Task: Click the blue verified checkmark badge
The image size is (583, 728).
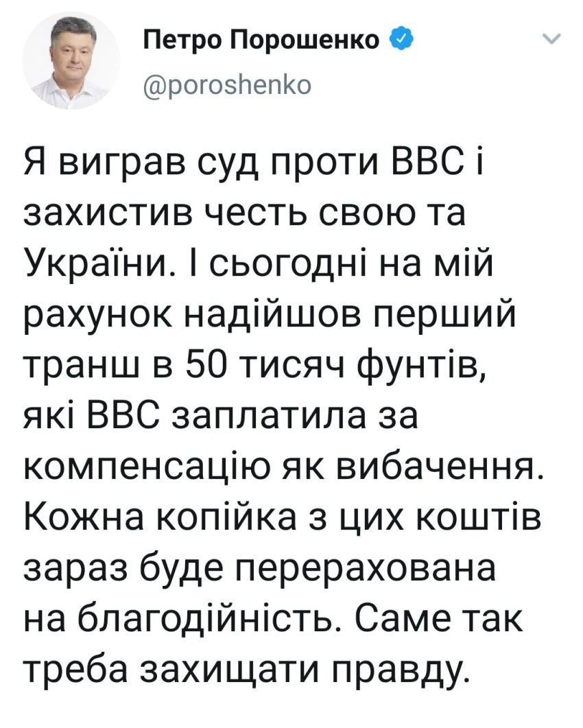Action: click(399, 39)
